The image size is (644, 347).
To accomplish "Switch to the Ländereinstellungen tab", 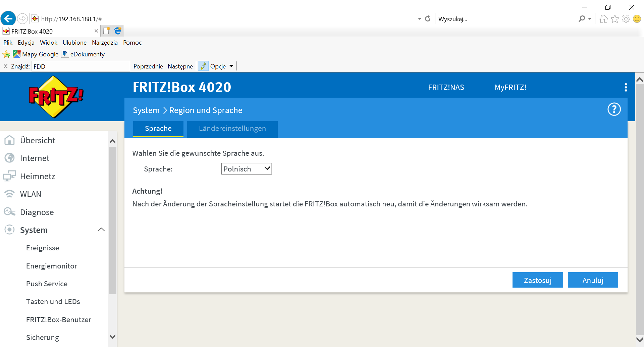I will coord(232,129).
